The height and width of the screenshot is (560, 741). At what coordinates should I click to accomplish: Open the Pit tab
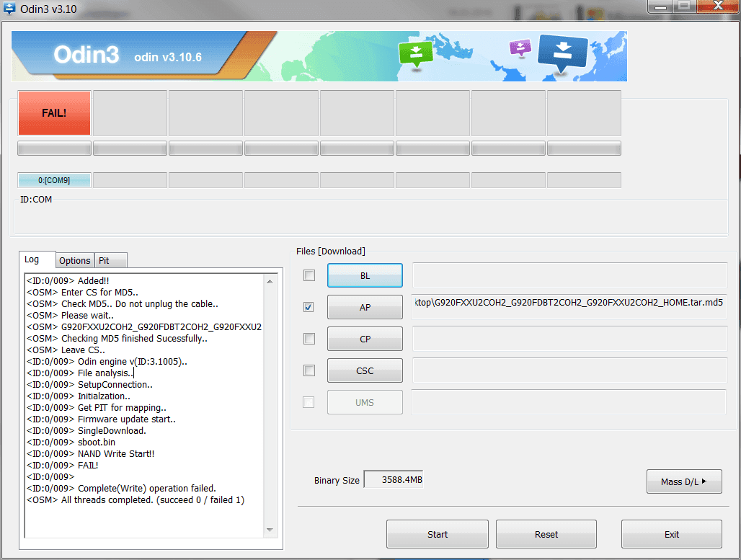pyautogui.click(x=110, y=260)
